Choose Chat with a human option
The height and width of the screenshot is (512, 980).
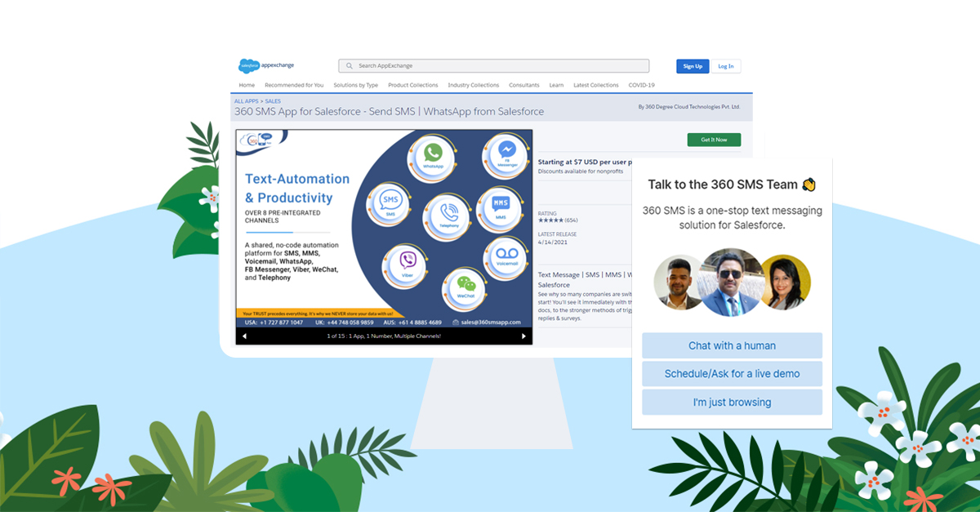click(x=732, y=345)
